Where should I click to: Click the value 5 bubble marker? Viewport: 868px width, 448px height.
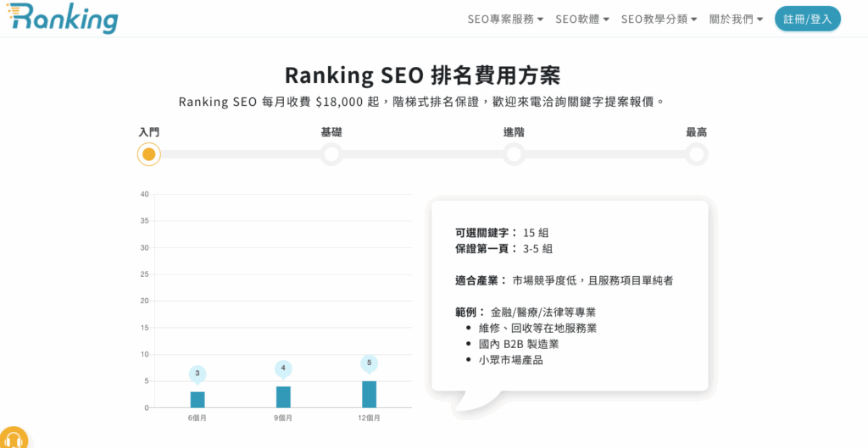click(369, 363)
